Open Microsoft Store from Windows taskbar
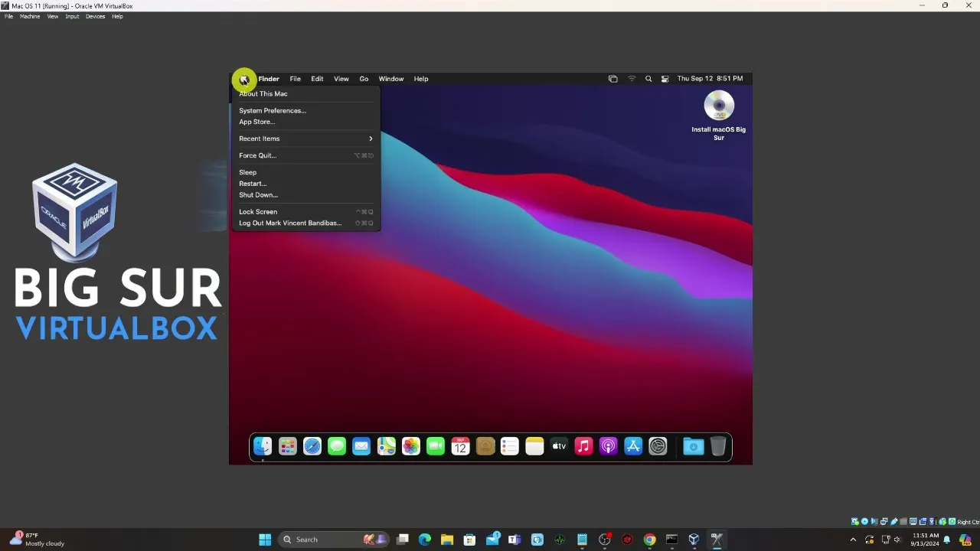Image resolution: width=980 pixels, height=551 pixels. pos(469,540)
